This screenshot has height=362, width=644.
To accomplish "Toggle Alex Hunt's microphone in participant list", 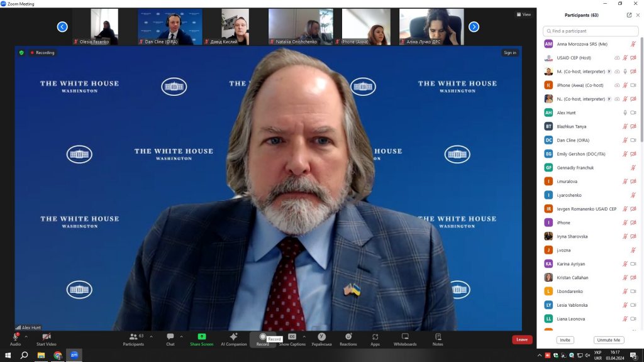I will point(625,112).
